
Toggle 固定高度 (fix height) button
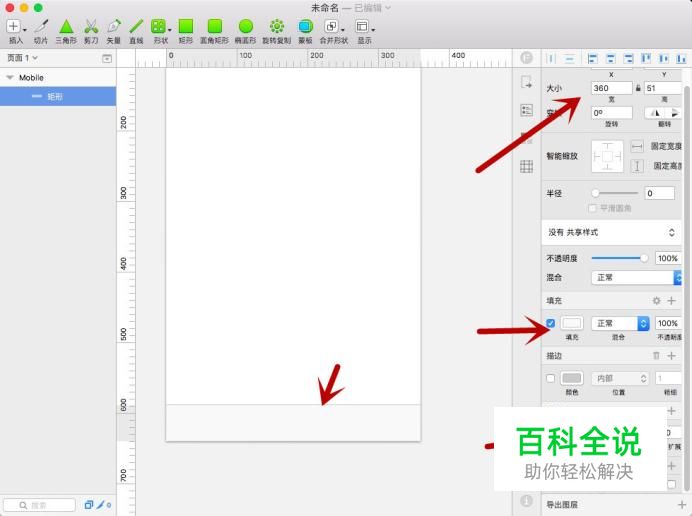tap(637, 166)
